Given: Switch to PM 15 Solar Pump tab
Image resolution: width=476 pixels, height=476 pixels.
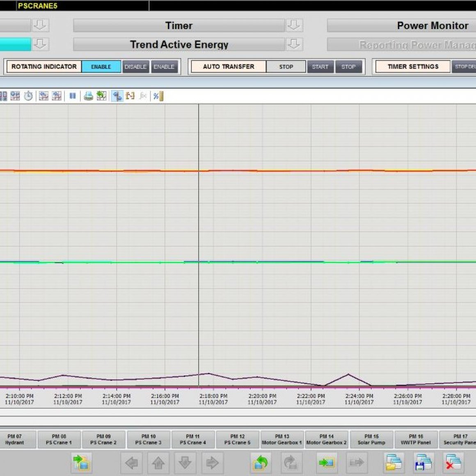Looking at the screenshot, I should point(371,439).
